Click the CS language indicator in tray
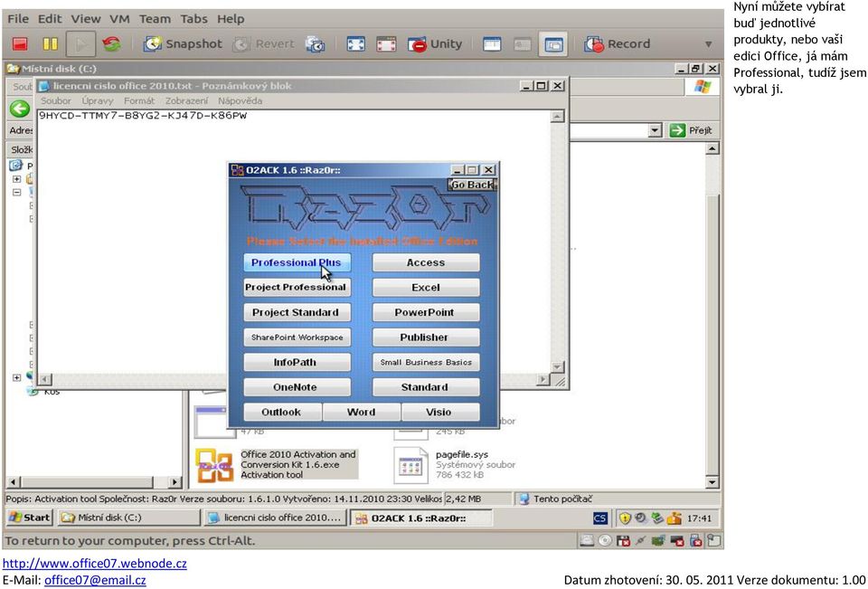Image resolution: width=868 pixels, height=589 pixels. (600, 518)
